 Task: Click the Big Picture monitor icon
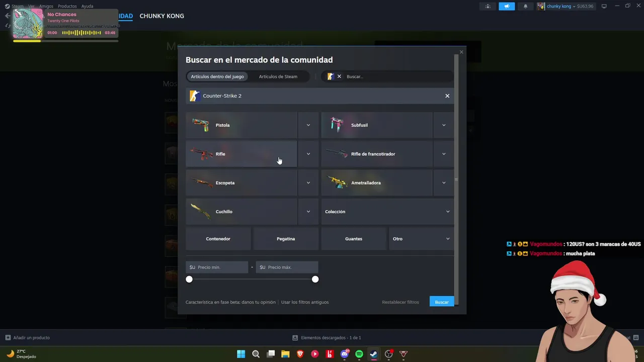click(x=604, y=6)
